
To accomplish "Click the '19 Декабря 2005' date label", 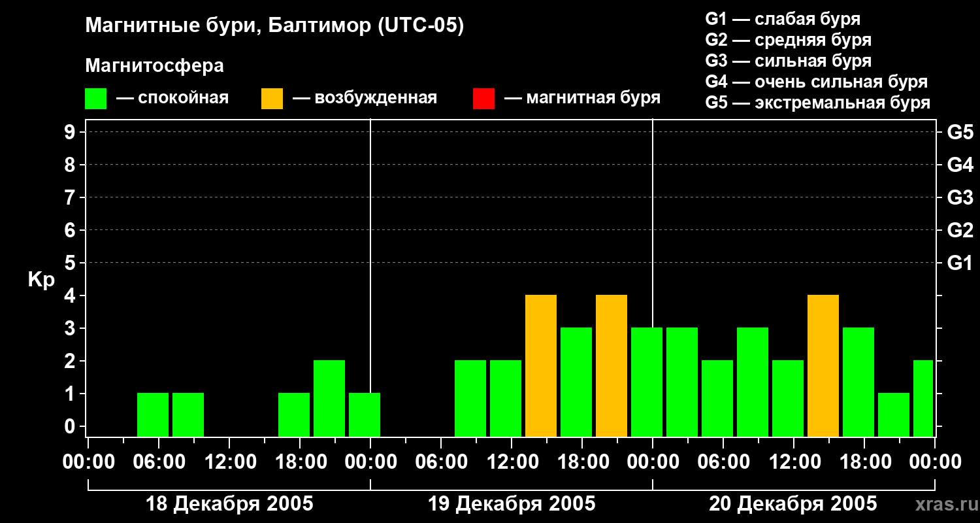I will click(x=512, y=504).
